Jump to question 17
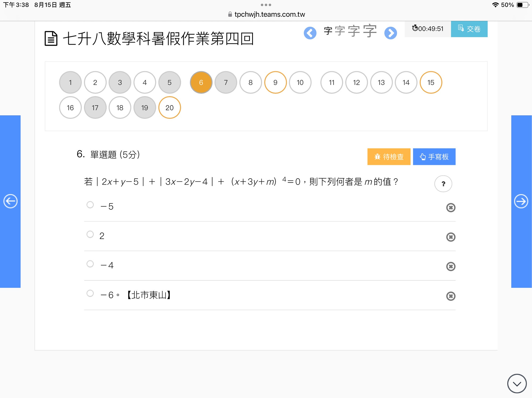 coord(95,108)
